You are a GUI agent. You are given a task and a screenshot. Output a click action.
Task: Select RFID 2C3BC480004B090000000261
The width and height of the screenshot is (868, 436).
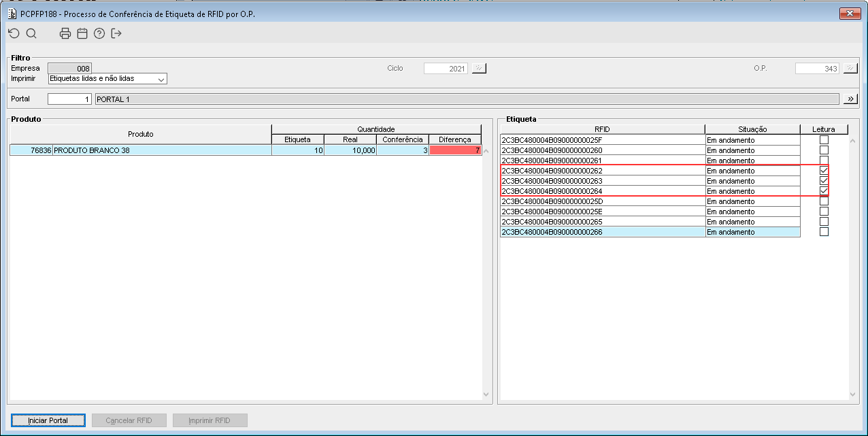coord(602,161)
